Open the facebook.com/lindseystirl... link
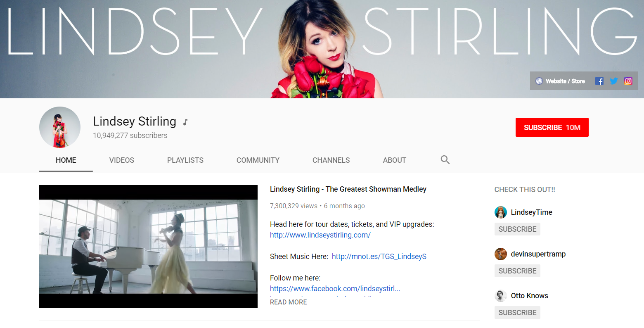The width and height of the screenshot is (644, 328). (335, 289)
